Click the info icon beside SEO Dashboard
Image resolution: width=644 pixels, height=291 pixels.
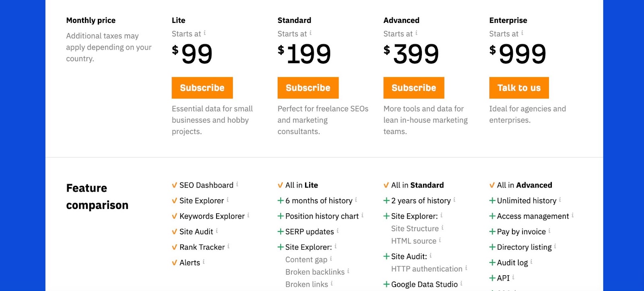(237, 184)
